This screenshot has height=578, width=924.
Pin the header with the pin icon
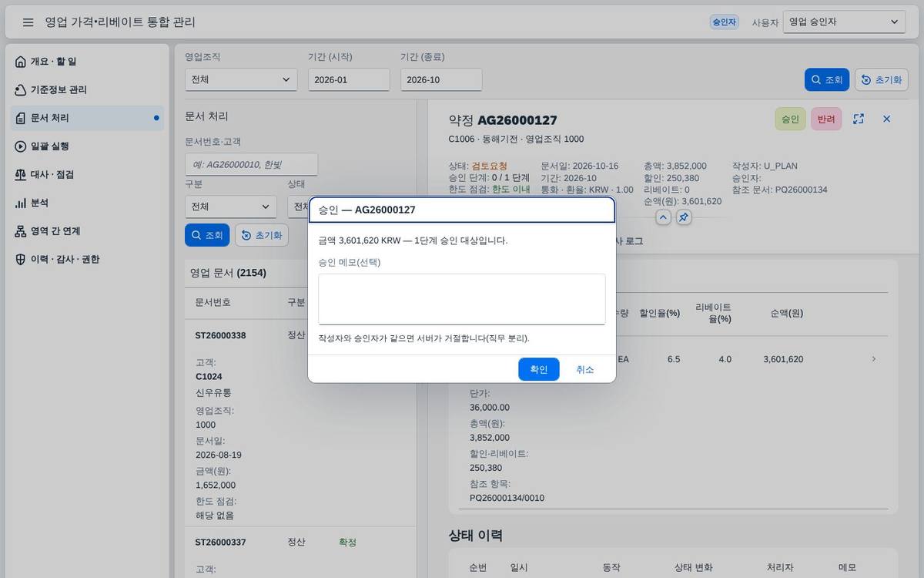pos(684,217)
